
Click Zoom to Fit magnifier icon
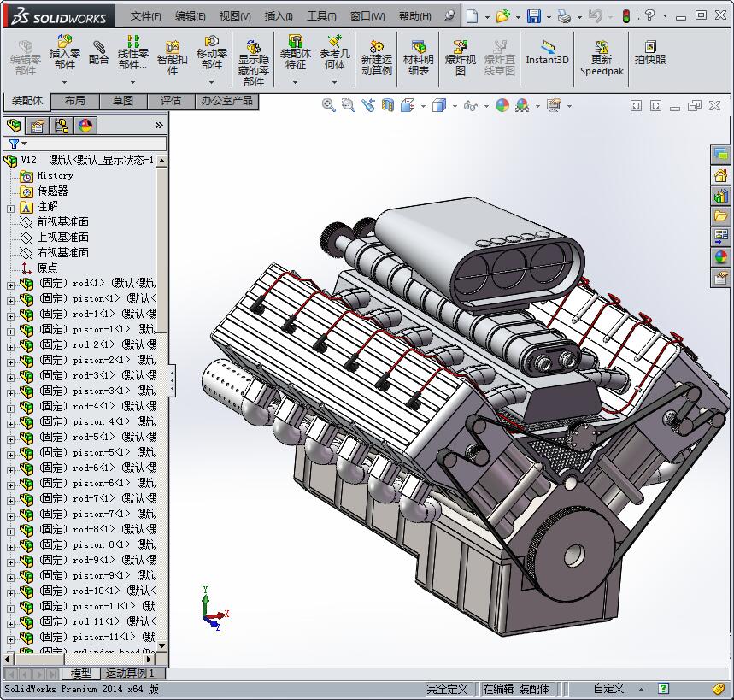(328, 105)
